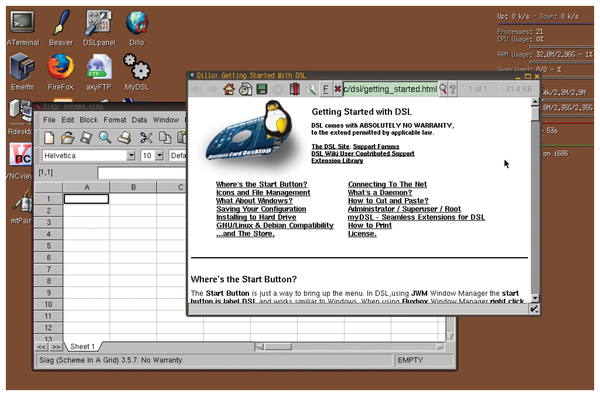The width and height of the screenshot is (600, 396).
Task: Open 'Connecting To The Net' link
Action: tap(387, 184)
